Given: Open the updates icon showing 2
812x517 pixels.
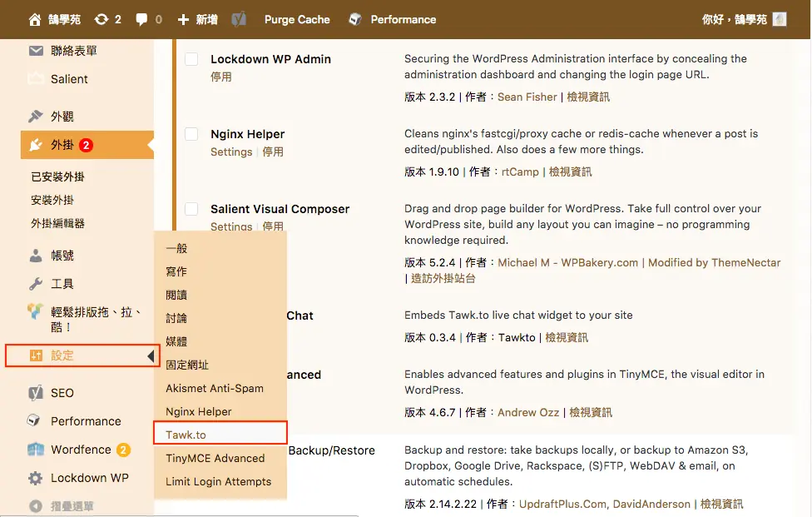Looking at the screenshot, I should 101,20.
